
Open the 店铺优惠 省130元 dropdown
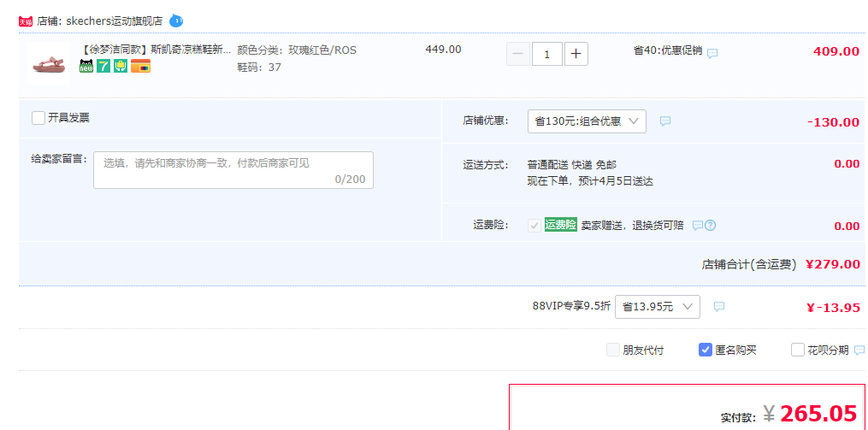point(587,121)
